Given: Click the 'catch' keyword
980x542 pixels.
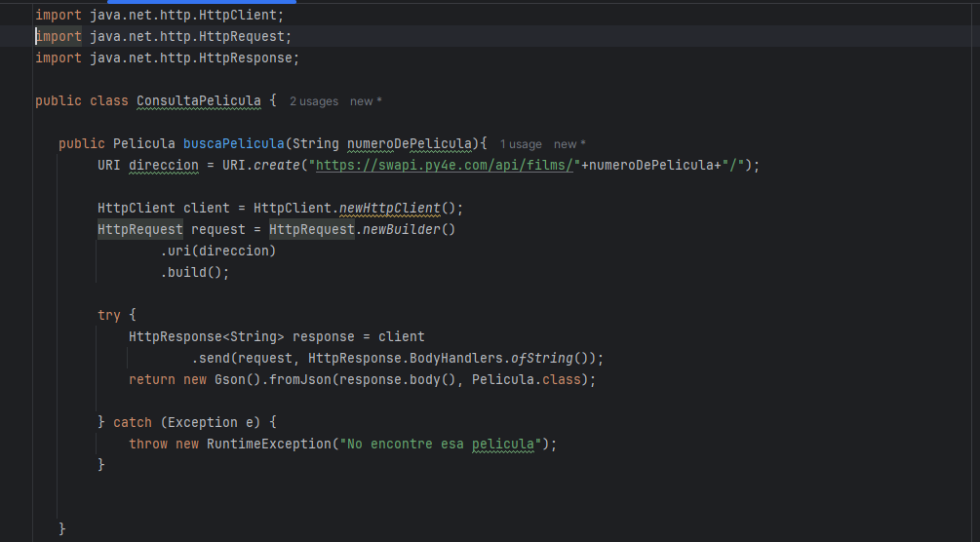Looking at the screenshot, I should 133,423.
